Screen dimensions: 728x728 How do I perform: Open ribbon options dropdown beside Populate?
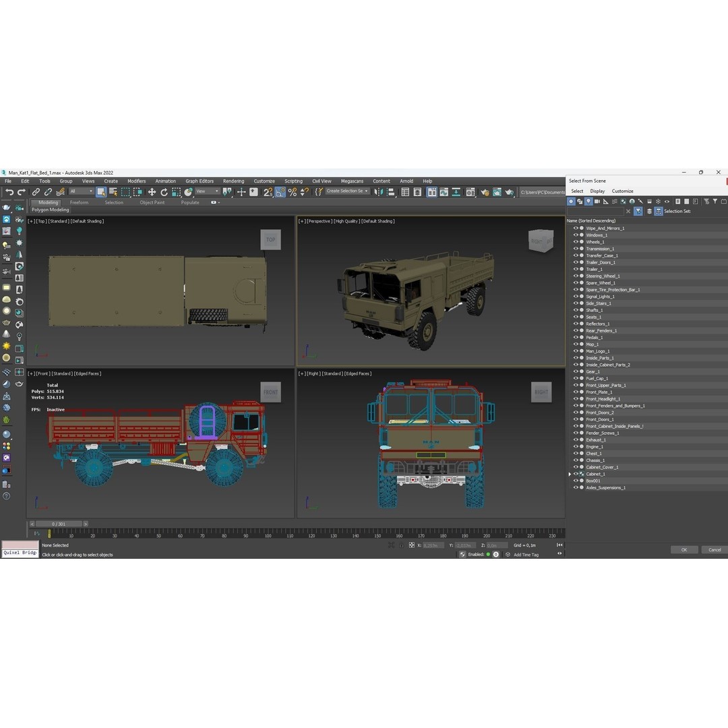(x=215, y=202)
